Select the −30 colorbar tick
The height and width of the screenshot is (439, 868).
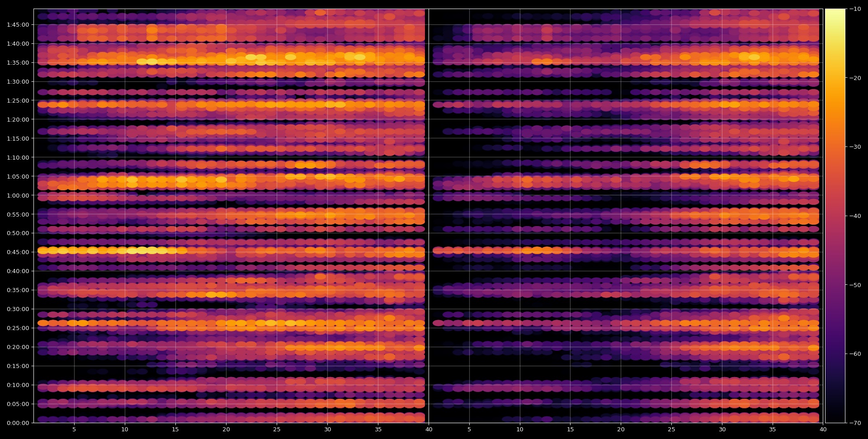click(855, 147)
